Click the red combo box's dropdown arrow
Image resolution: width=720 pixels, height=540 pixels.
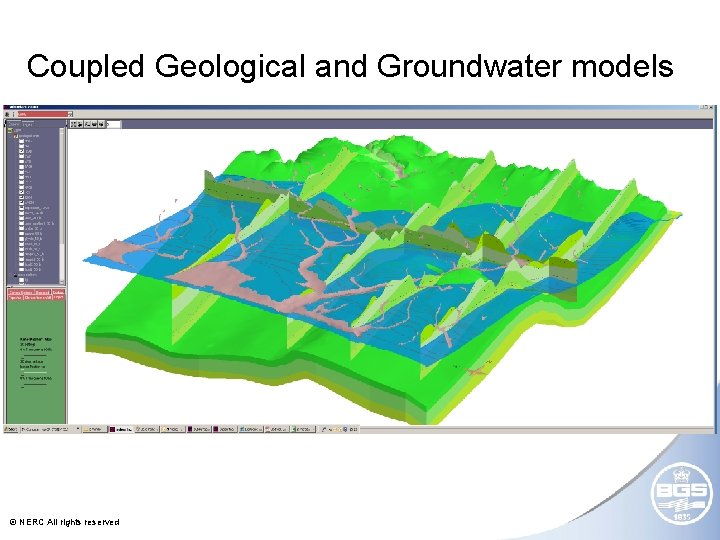click(x=70, y=114)
